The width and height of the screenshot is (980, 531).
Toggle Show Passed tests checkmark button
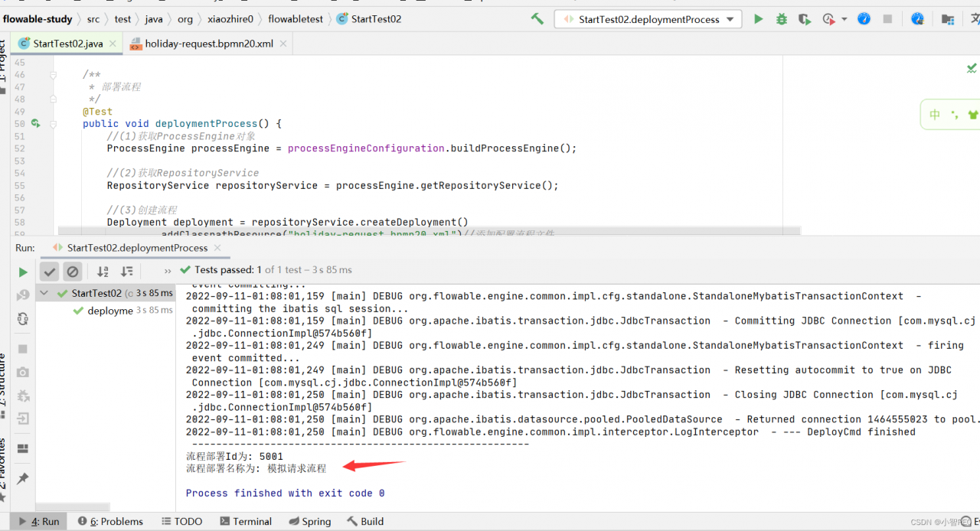tap(50, 271)
